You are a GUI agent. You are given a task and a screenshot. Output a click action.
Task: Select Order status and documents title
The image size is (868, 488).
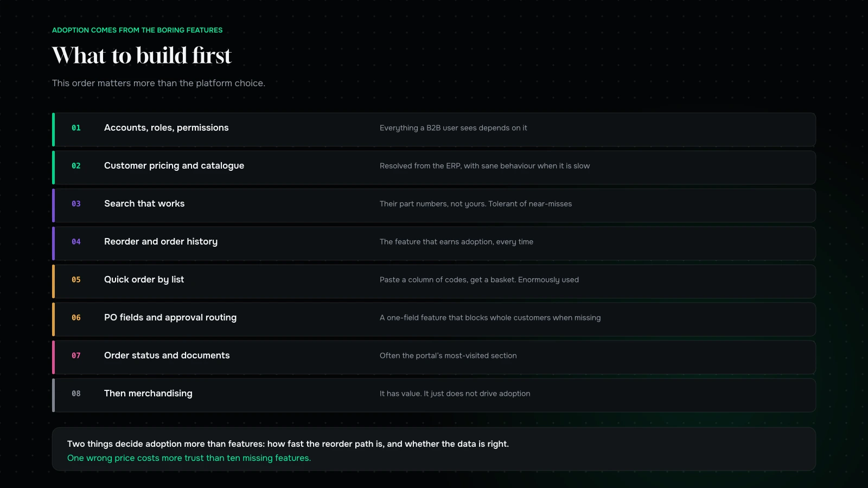(x=167, y=356)
